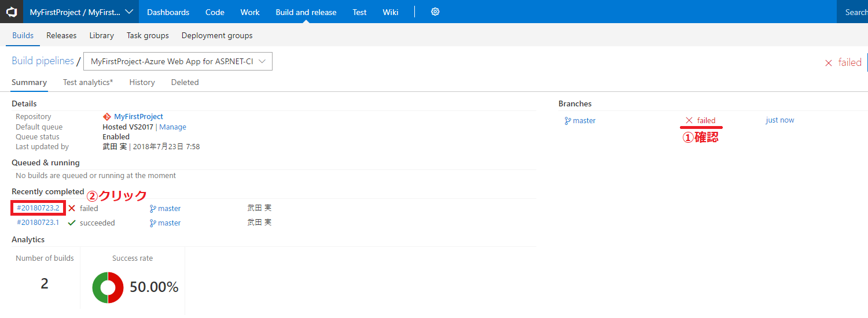Viewport: 868px width, 318px height.
Task: Click the top-right failed status link
Action: click(849, 62)
